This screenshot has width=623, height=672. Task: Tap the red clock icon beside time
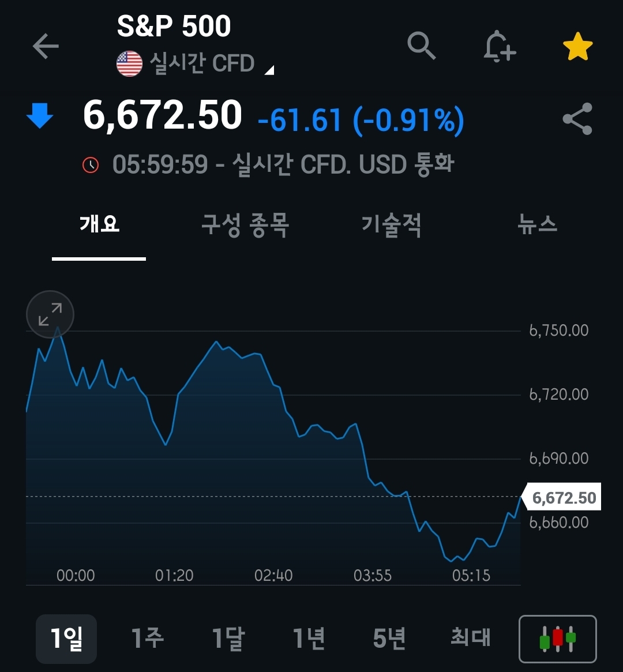[91, 165]
